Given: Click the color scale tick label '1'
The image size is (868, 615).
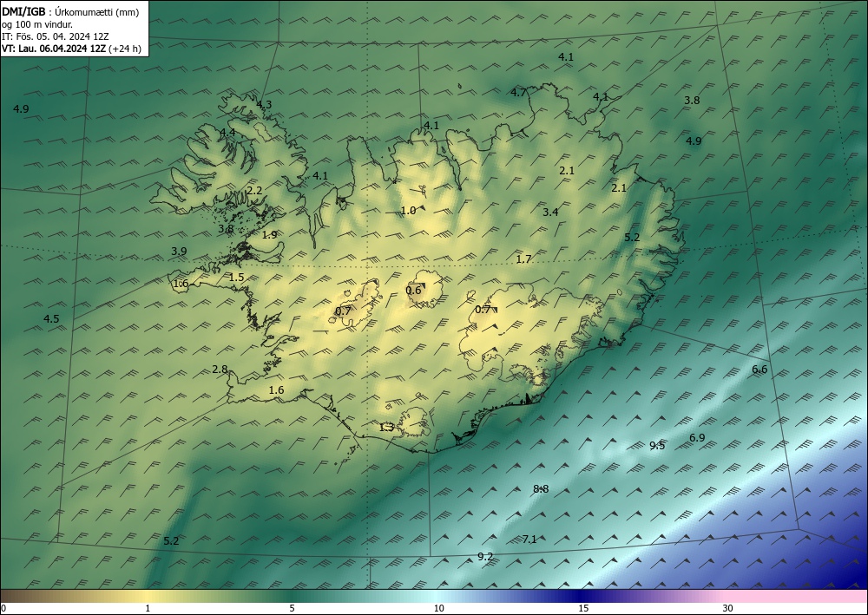Looking at the screenshot, I should pyautogui.click(x=148, y=608).
